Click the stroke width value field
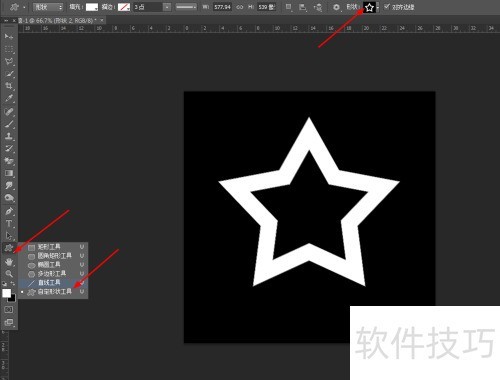Screen dimensions: 500x380 pyautogui.click(x=148, y=7)
